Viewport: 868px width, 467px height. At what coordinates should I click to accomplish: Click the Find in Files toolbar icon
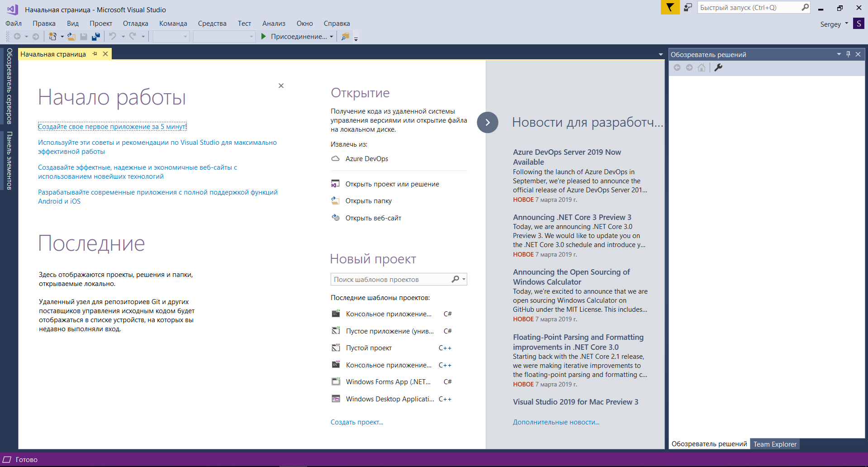(345, 36)
